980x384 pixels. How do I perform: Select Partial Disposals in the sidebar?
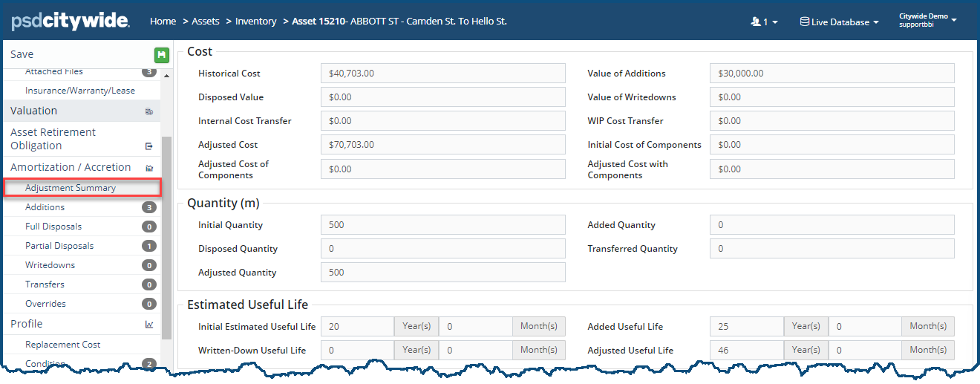59,246
